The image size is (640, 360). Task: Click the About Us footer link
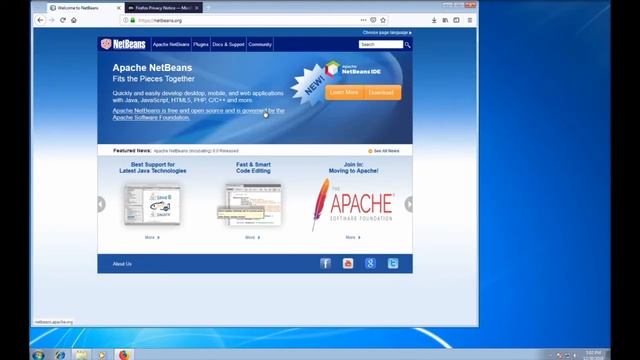pyautogui.click(x=122, y=264)
